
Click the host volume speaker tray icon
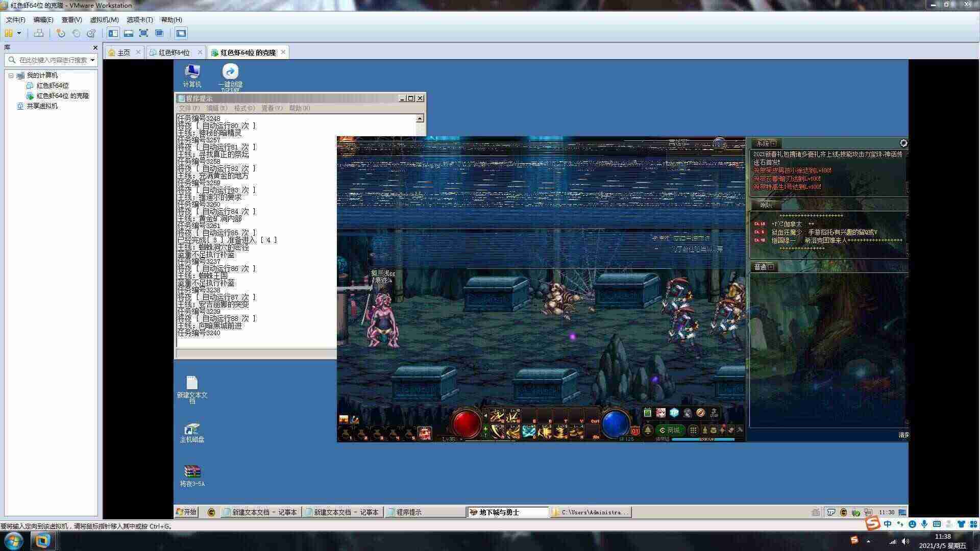[x=905, y=541]
